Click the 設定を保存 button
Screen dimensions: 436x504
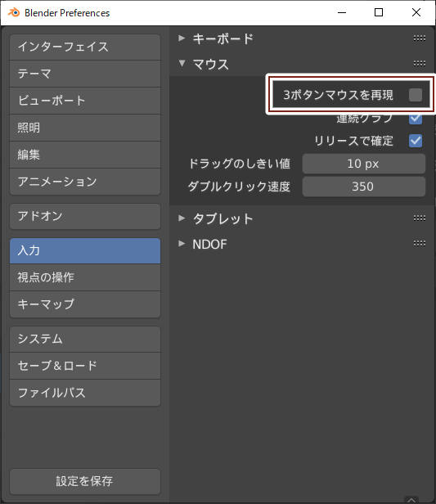(85, 481)
